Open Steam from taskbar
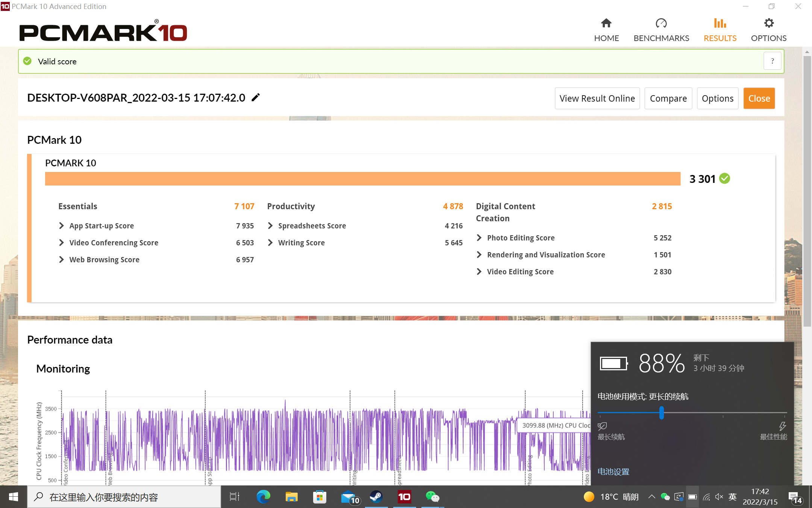 pos(376,497)
